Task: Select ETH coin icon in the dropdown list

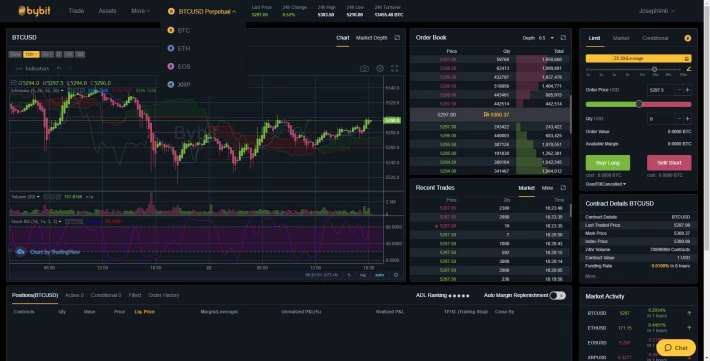Action: click(x=171, y=48)
